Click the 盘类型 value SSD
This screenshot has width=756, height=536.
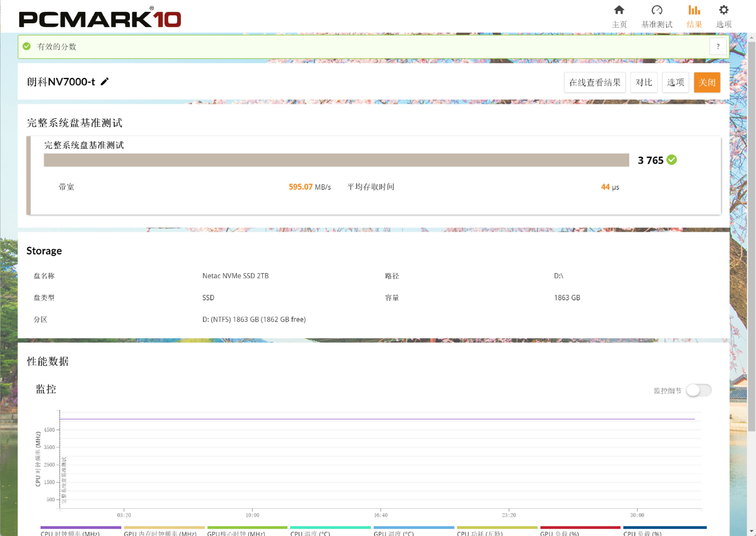click(208, 298)
